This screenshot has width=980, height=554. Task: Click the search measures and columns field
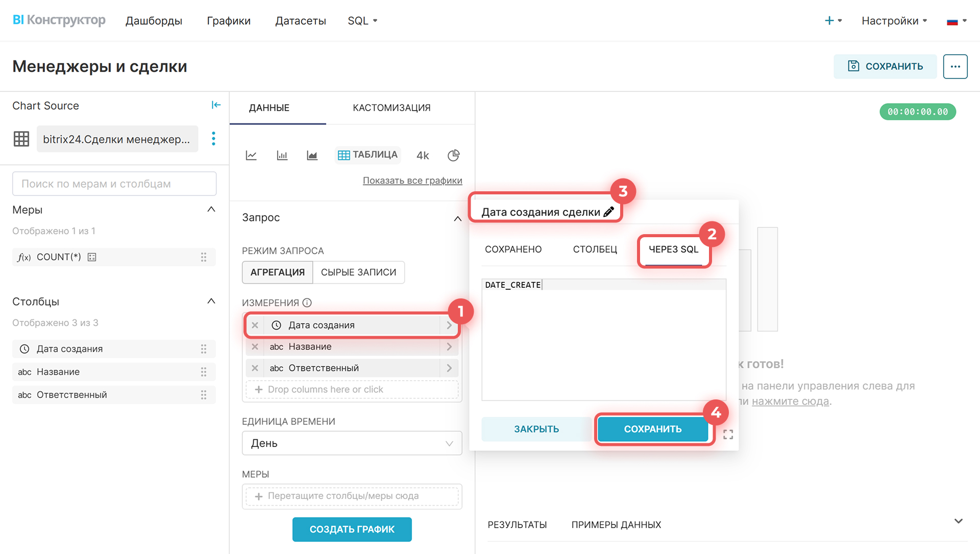pos(114,184)
